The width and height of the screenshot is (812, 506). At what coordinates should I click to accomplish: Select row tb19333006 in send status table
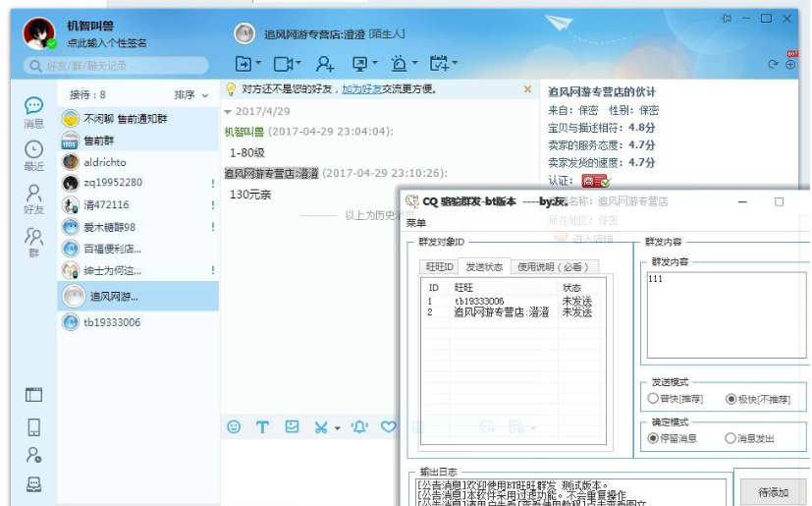click(513, 302)
